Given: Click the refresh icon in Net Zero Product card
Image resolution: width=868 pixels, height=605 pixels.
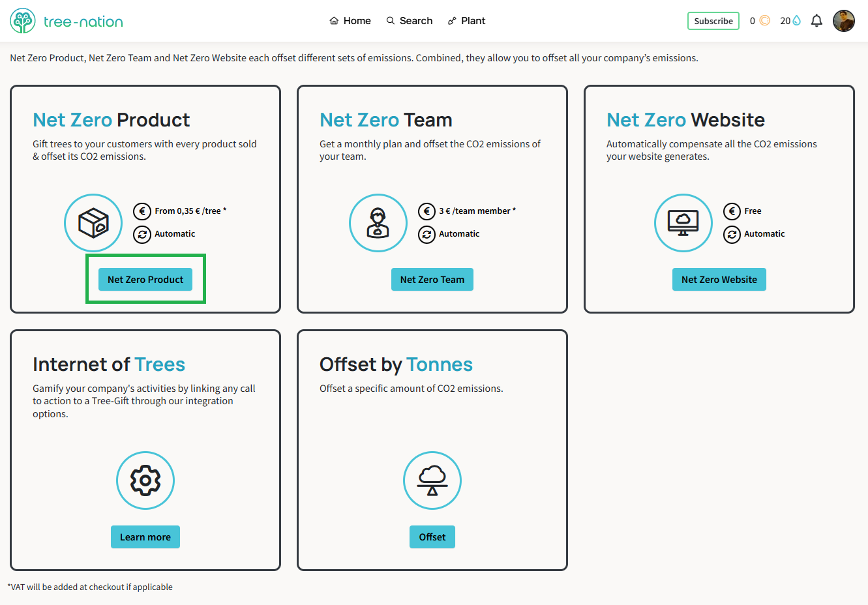Looking at the screenshot, I should coord(142,234).
